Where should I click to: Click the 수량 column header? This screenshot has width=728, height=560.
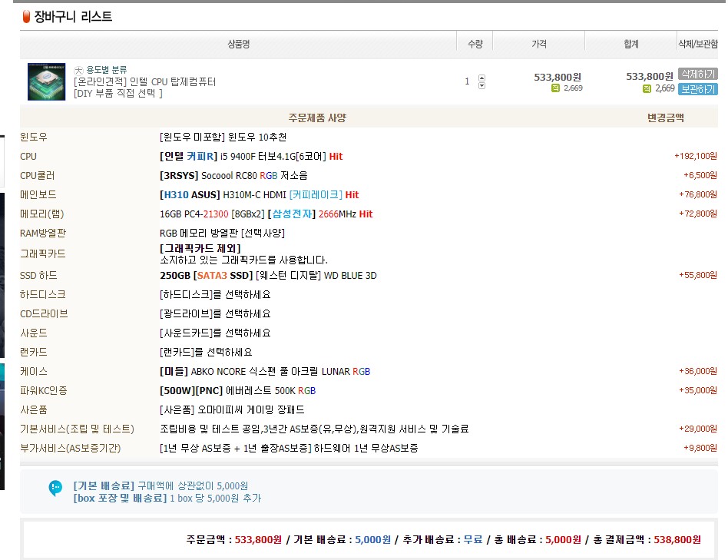point(475,44)
